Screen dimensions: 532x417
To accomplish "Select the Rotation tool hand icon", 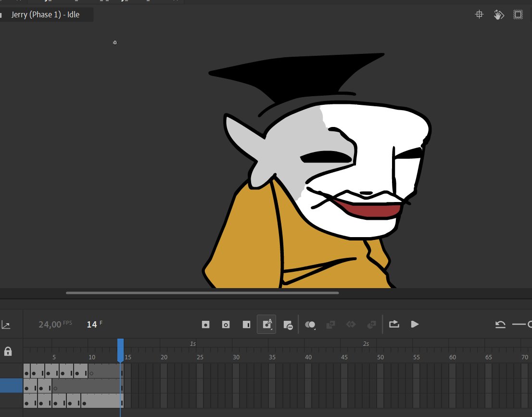I will point(498,14).
